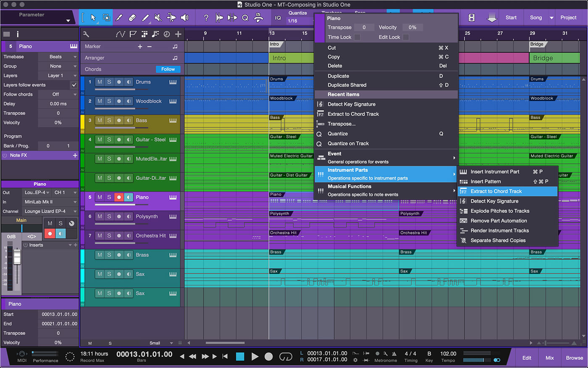Choose the Listen speaker tool
Screen dimensions: 588x368
(184, 18)
